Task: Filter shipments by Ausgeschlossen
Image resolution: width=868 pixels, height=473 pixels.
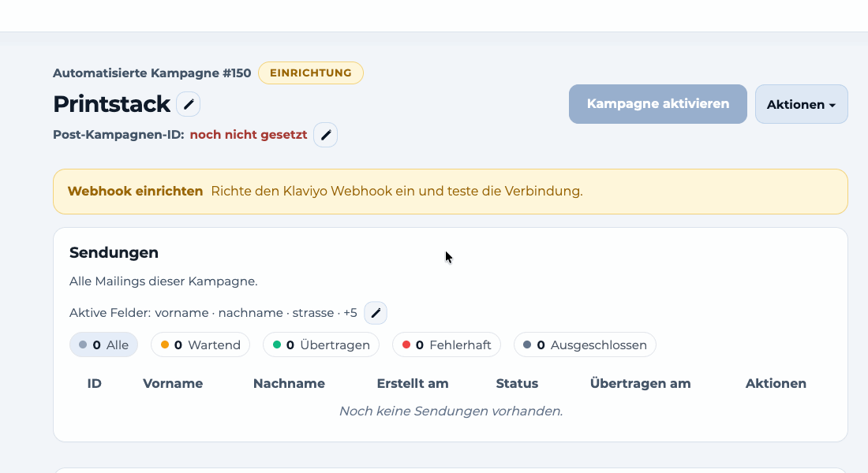Action: tap(585, 345)
